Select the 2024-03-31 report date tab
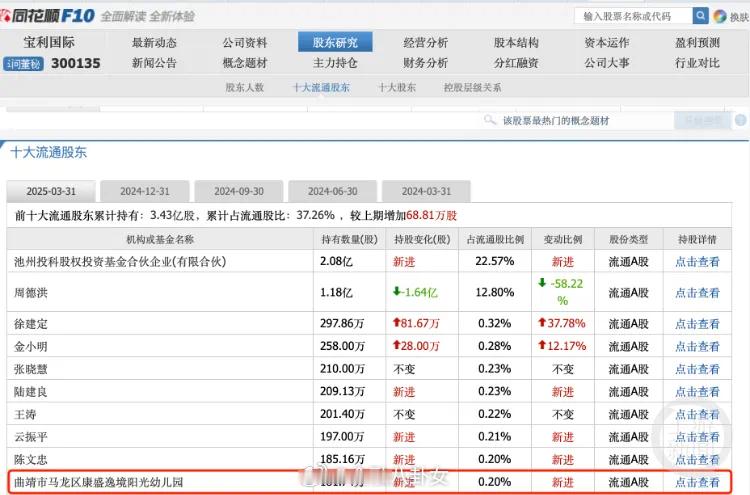The width and height of the screenshot is (750, 495). 426,191
